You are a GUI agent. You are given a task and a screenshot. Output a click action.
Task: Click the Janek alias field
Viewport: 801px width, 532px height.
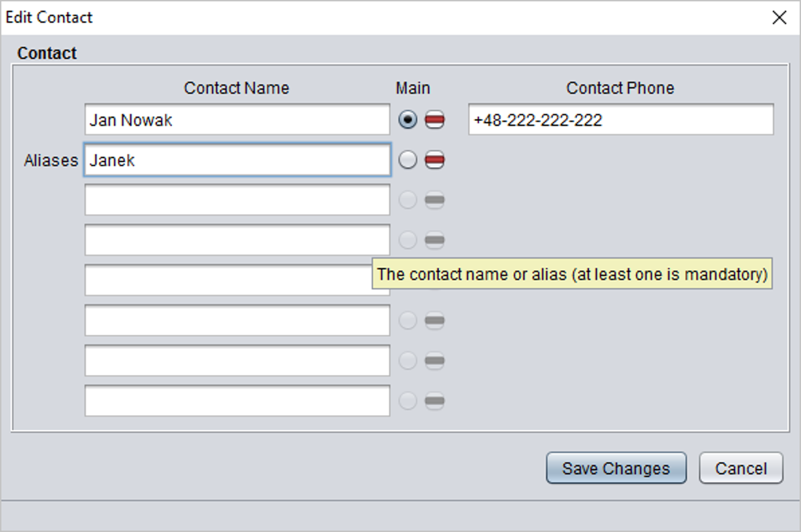tap(237, 160)
